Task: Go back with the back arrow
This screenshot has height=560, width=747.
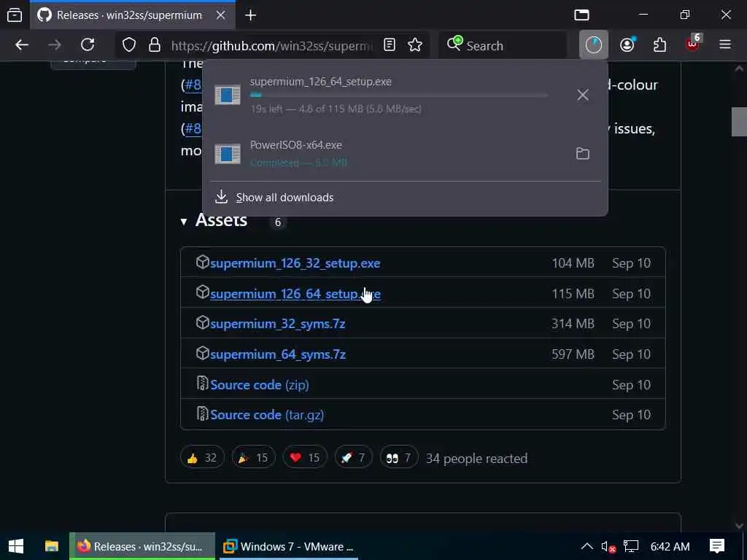Action: point(22,45)
